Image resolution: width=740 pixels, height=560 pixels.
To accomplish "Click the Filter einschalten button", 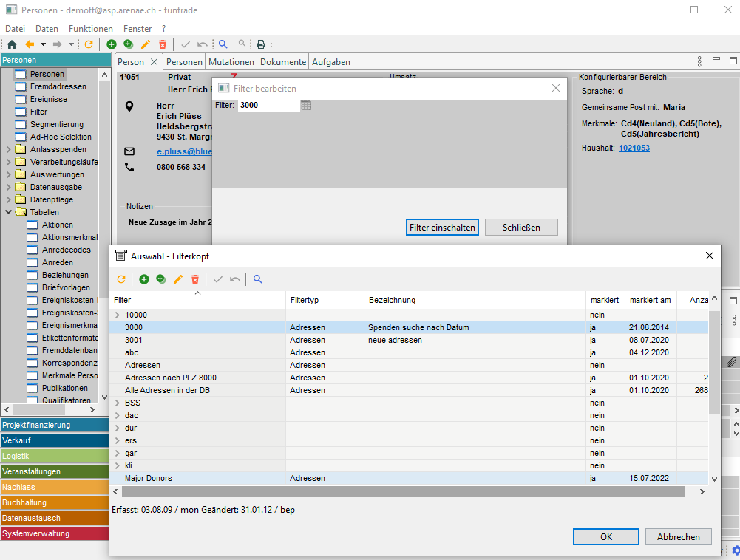I will pos(442,228).
